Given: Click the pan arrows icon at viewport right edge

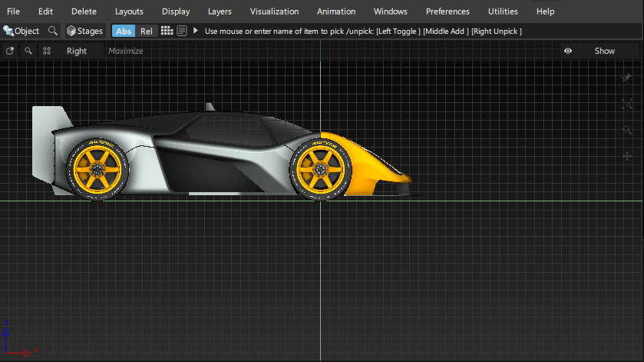Looking at the screenshot, I should click(x=626, y=156).
